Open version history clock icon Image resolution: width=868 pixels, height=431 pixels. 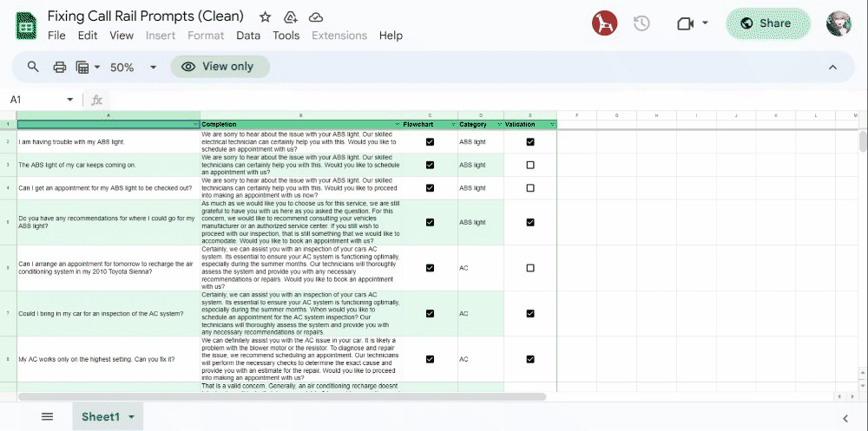point(641,23)
